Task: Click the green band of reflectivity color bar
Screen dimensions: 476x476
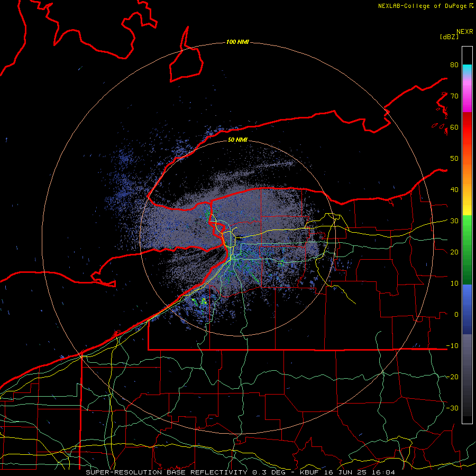Action: pos(467,250)
